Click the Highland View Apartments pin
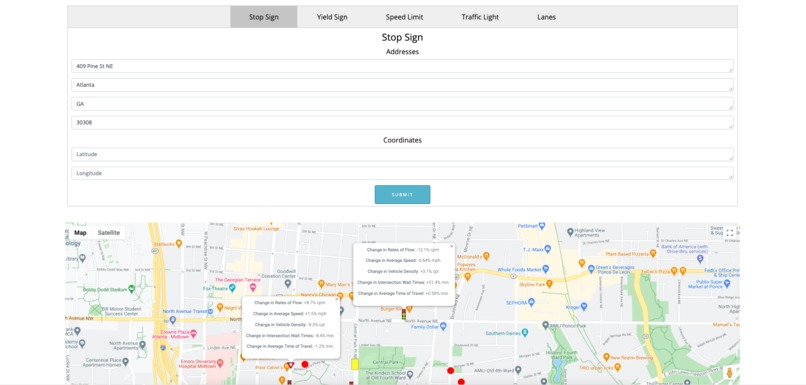 (x=570, y=232)
